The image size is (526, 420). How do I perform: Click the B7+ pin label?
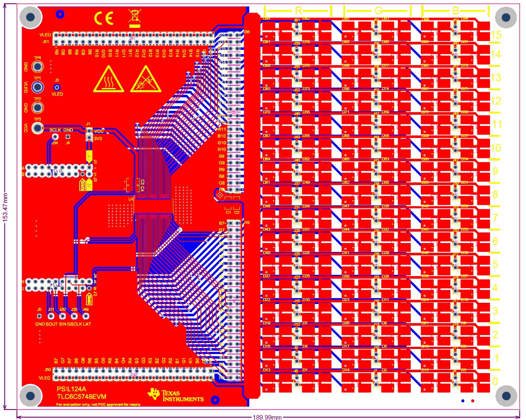(x=222, y=223)
